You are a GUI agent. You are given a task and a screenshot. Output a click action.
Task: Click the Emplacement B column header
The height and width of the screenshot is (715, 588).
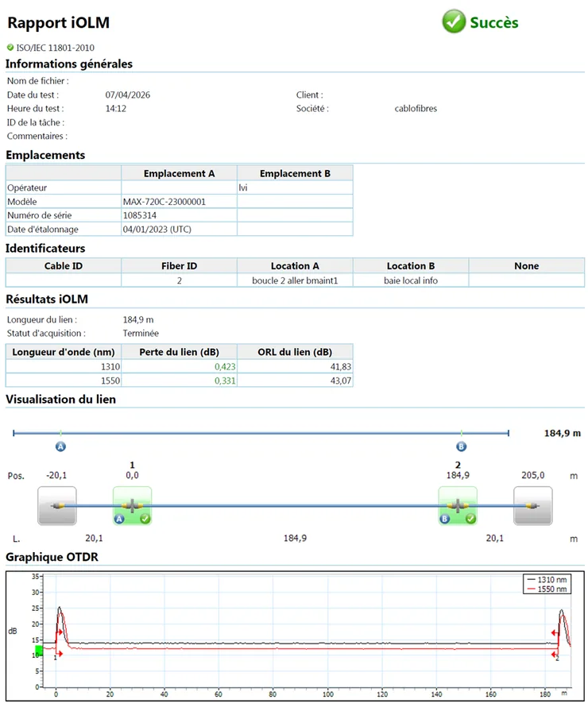pos(295,173)
